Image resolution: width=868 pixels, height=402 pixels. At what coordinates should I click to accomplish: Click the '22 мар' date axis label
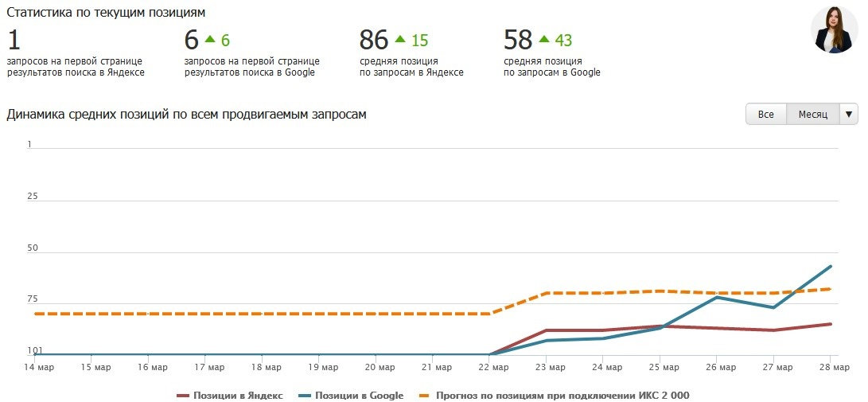pyautogui.click(x=494, y=368)
